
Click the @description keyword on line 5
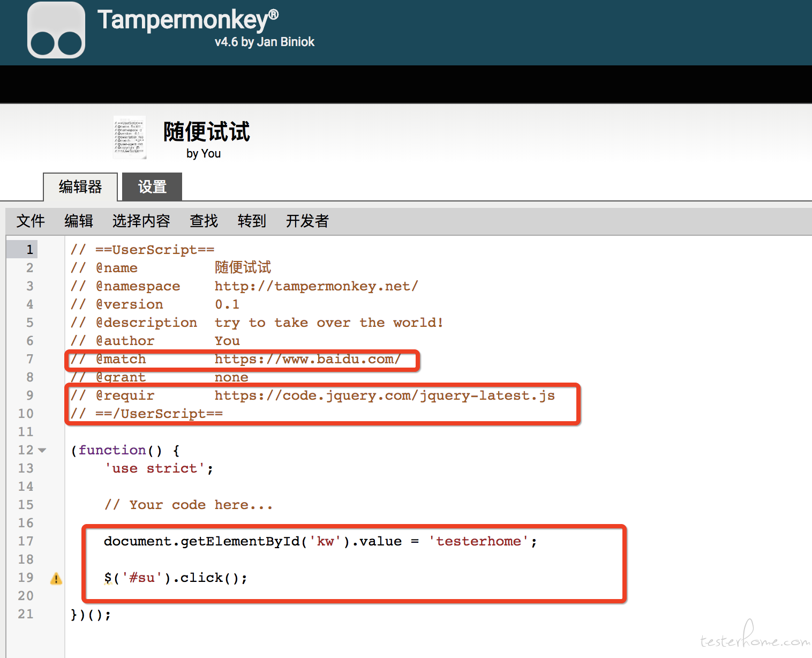click(146, 323)
